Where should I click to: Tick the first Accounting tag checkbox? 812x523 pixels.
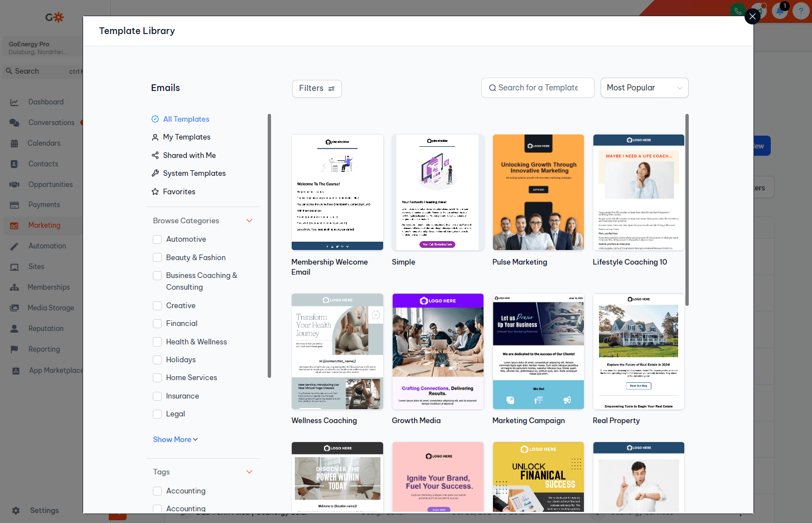click(157, 491)
